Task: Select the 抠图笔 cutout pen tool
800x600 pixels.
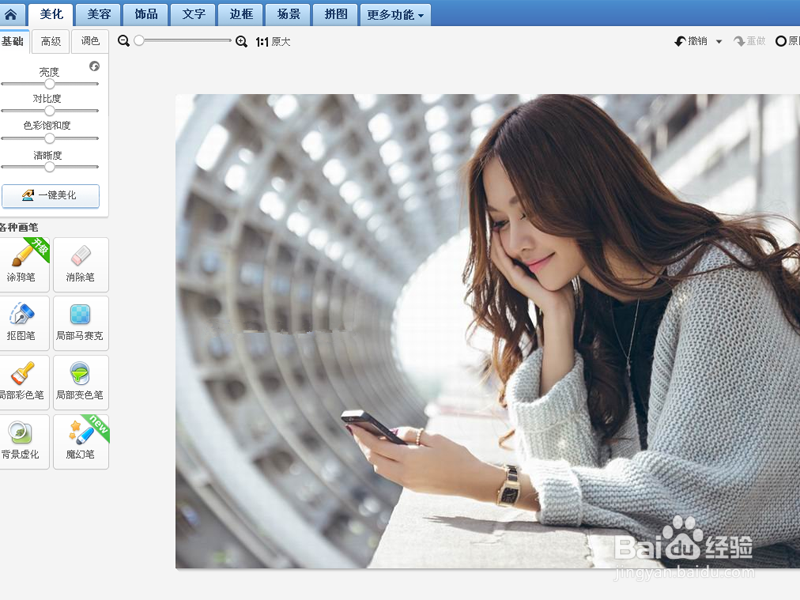Action: coord(23,323)
